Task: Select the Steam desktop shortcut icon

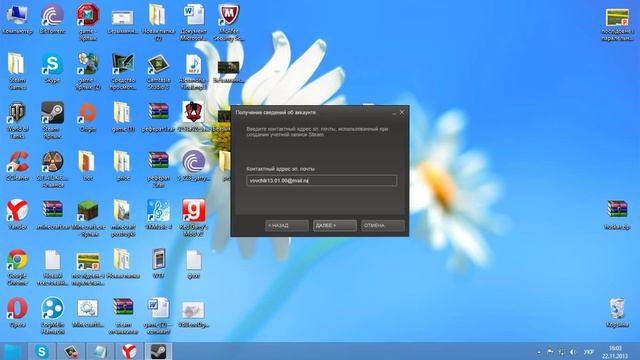Action: tap(52, 120)
